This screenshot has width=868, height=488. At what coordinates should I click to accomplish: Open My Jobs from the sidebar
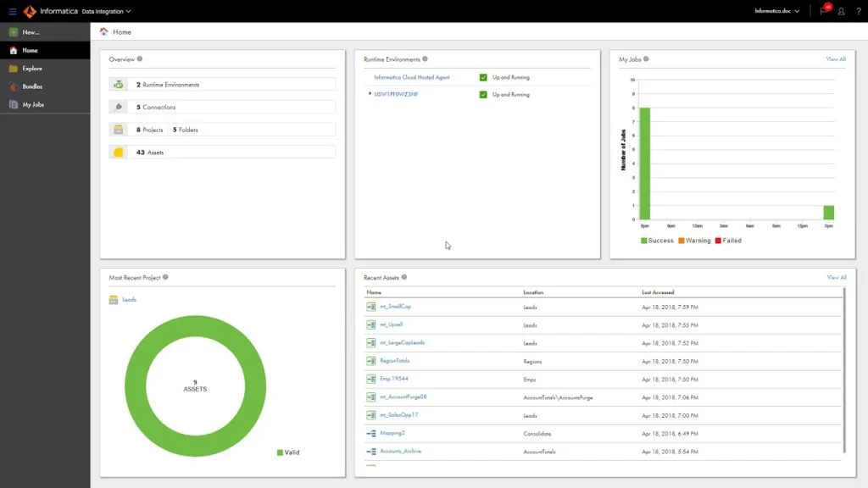point(33,104)
